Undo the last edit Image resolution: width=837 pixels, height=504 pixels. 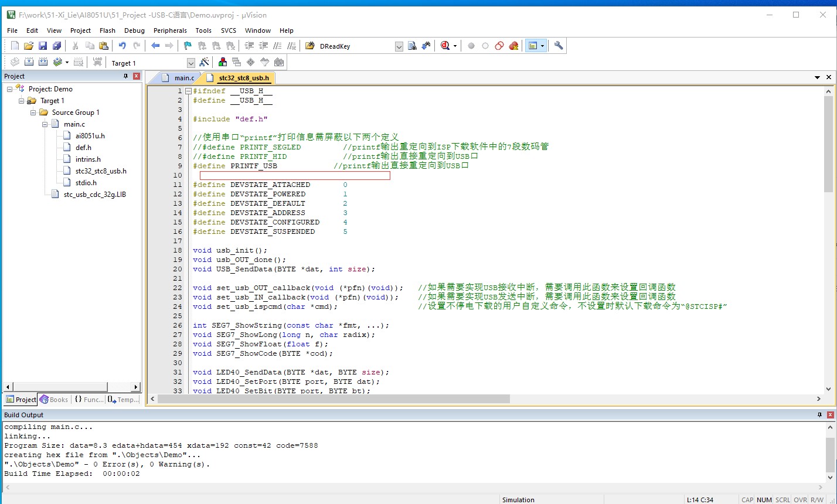(122, 46)
